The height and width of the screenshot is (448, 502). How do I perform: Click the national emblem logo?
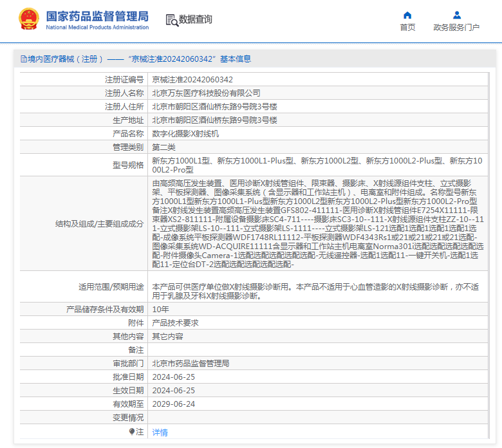29,19
